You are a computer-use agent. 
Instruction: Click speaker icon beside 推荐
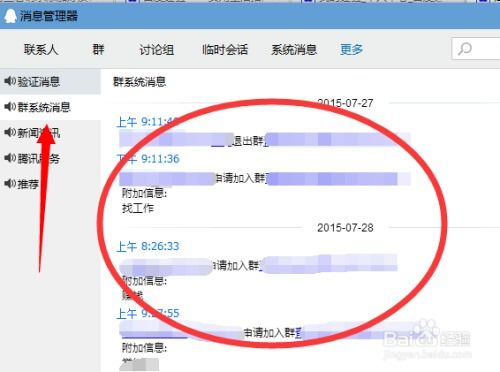10,183
